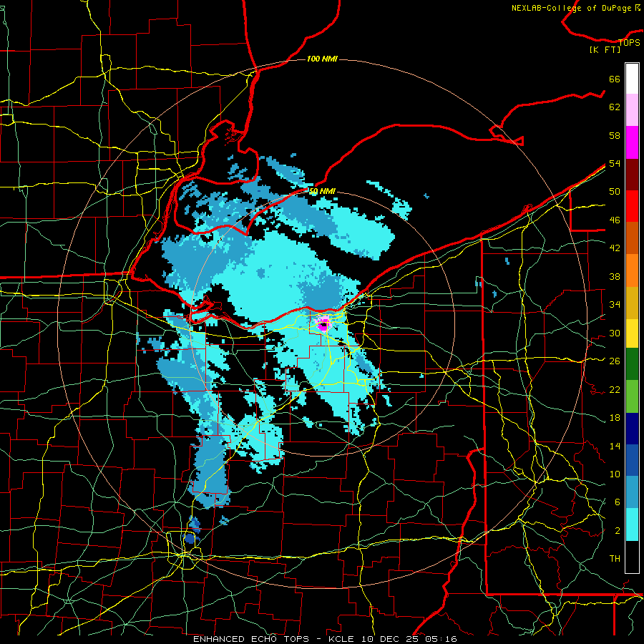This screenshot has height=644, width=644.
Task: Click the black TH threshold swatch
Action: 632,557
